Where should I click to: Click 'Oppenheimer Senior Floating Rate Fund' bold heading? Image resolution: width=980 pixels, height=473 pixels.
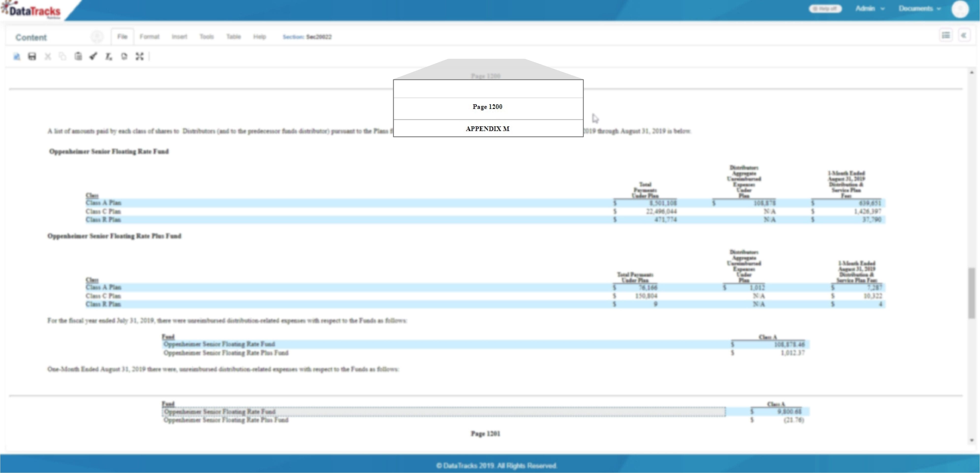pos(109,151)
